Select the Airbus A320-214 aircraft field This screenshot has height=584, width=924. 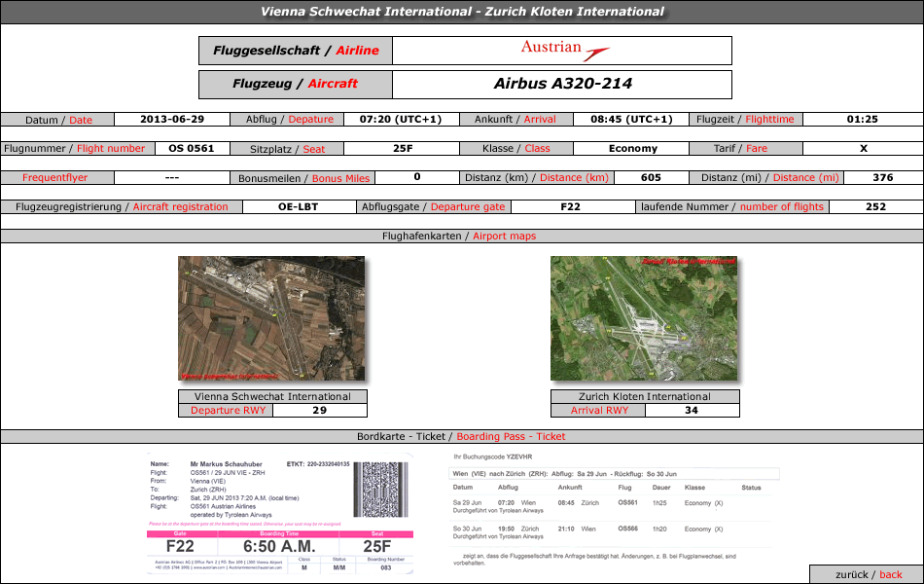(x=562, y=85)
